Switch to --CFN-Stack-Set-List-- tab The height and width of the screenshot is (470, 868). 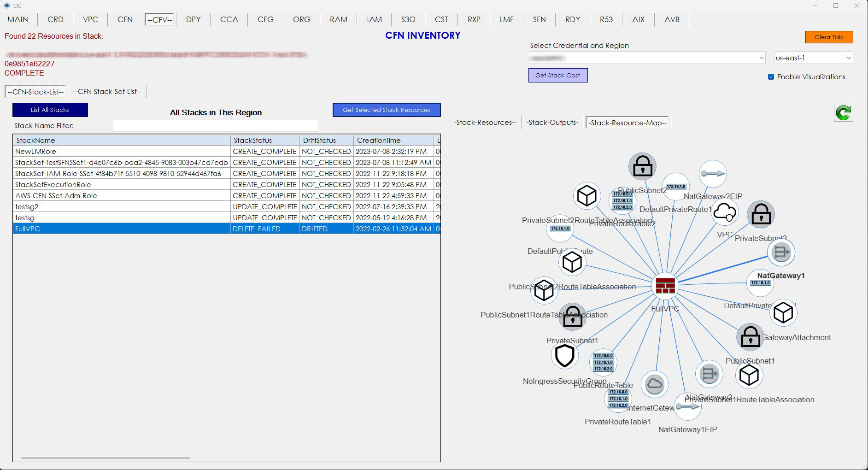pyautogui.click(x=107, y=92)
